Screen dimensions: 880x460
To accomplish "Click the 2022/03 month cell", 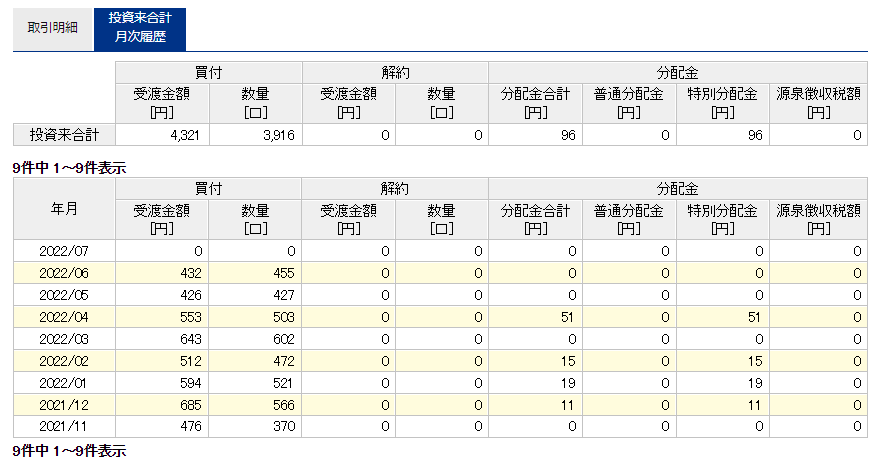I will coord(65,339).
